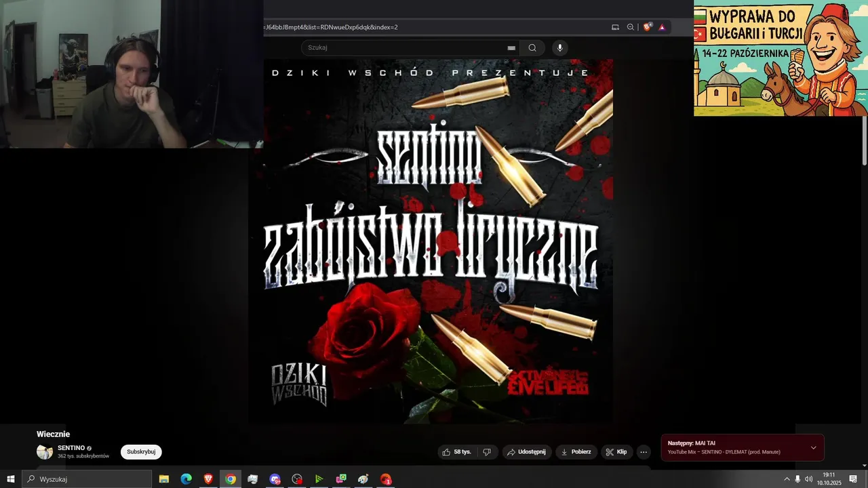Click the YouTube Mix – SENTINO - DYLEMAT text

724,452
